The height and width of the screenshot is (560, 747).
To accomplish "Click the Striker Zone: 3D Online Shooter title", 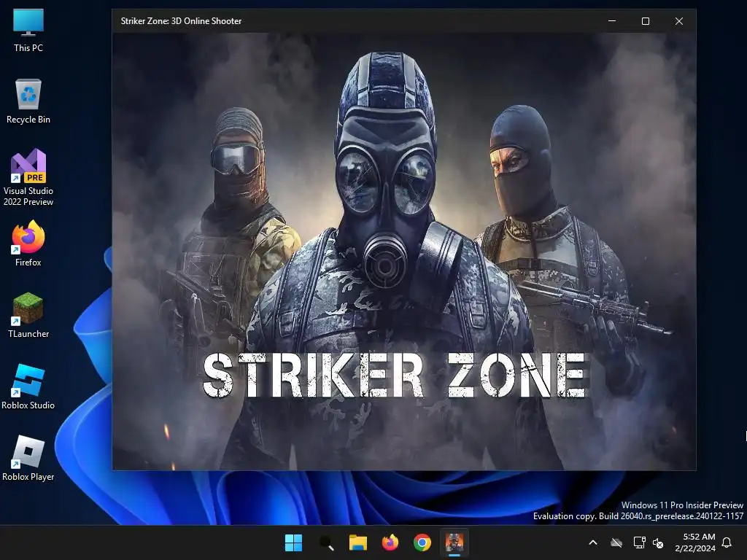I will click(181, 21).
